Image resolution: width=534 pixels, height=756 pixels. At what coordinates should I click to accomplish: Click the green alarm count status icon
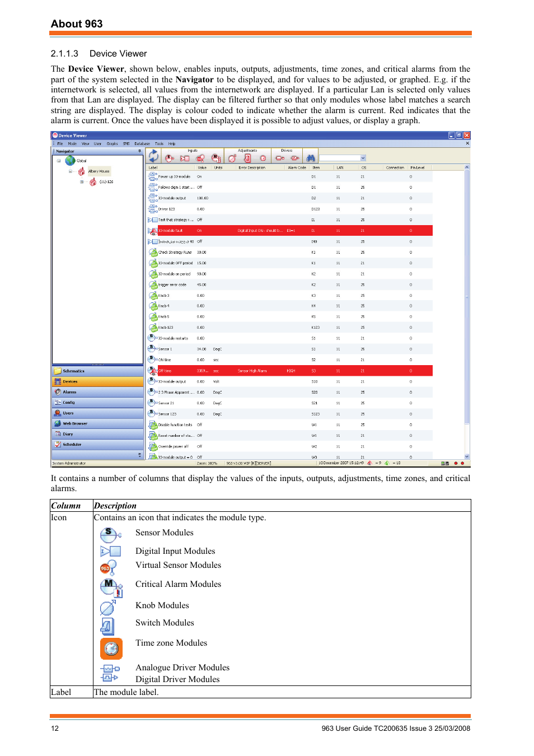387,463
